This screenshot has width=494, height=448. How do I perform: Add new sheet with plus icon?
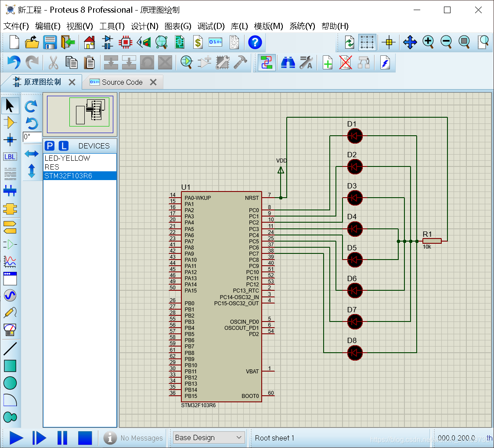tap(327, 62)
